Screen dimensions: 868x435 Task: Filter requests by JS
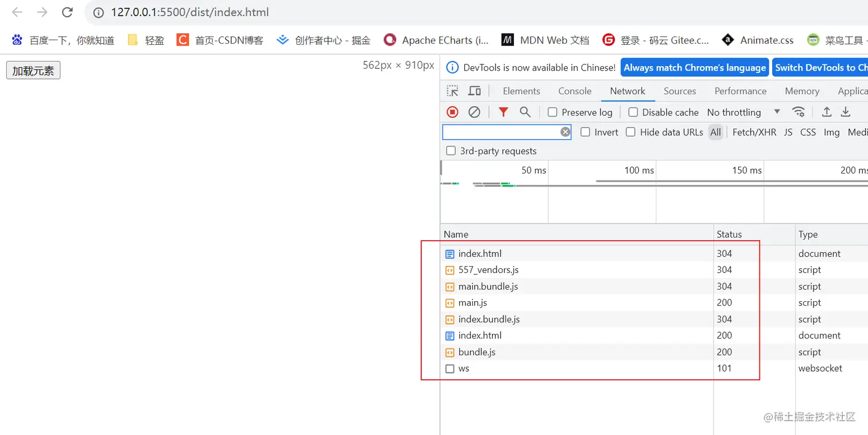(788, 132)
